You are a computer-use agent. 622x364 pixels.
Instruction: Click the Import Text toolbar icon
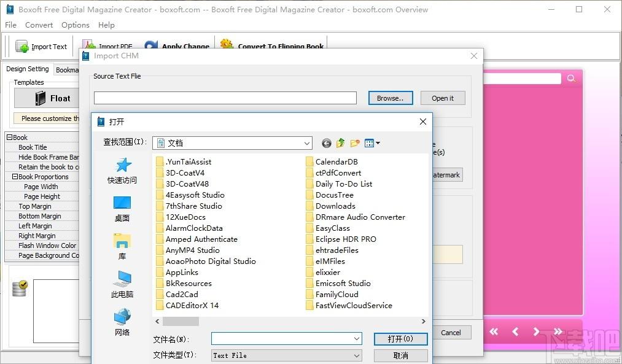pos(22,47)
